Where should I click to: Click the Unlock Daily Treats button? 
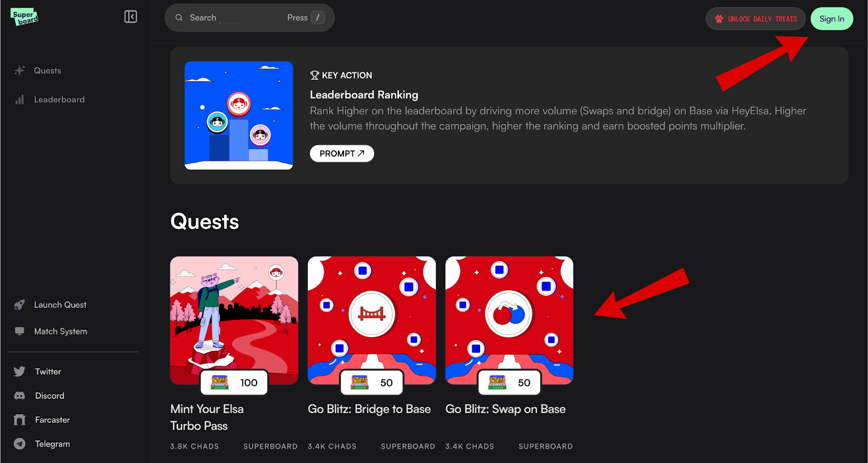pos(755,19)
